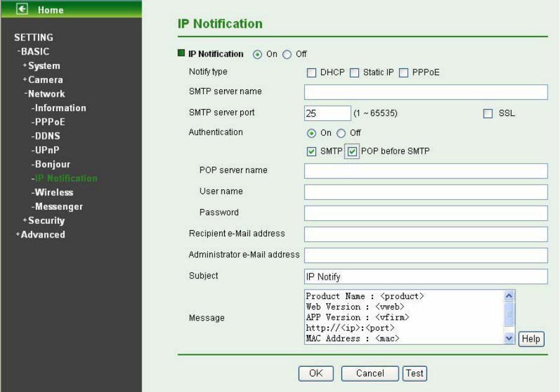Click the Password field
560x392 pixels.
[x=426, y=213]
